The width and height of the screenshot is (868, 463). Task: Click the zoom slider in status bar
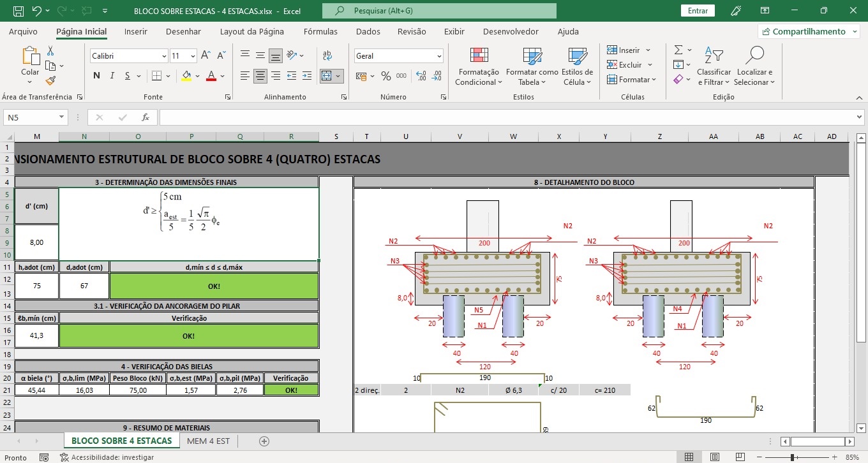tap(792, 457)
